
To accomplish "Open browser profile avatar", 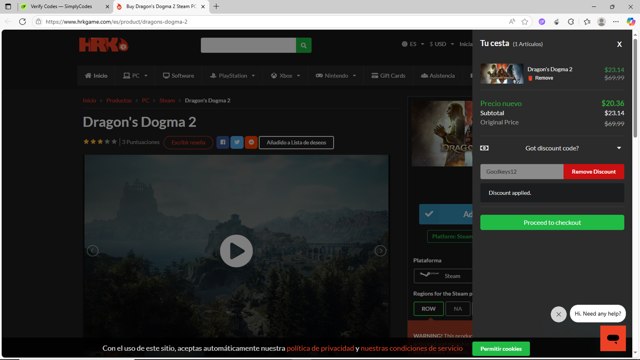I will click(x=601, y=22).
